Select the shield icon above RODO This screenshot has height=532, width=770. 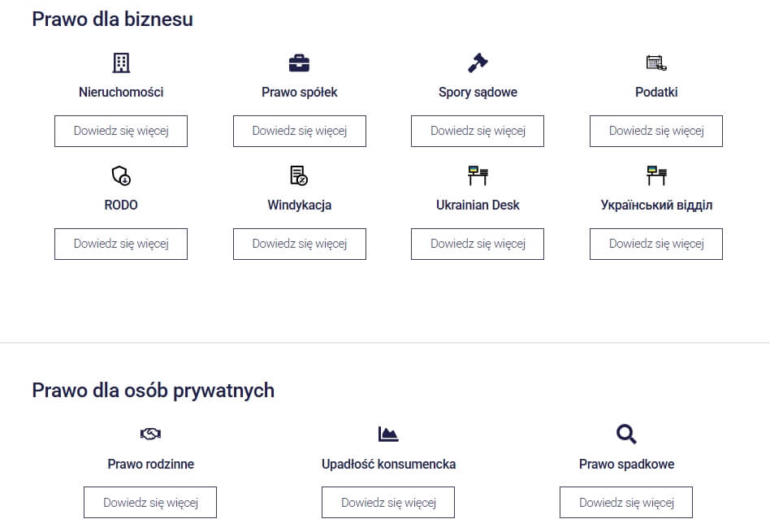click(120, 175)
